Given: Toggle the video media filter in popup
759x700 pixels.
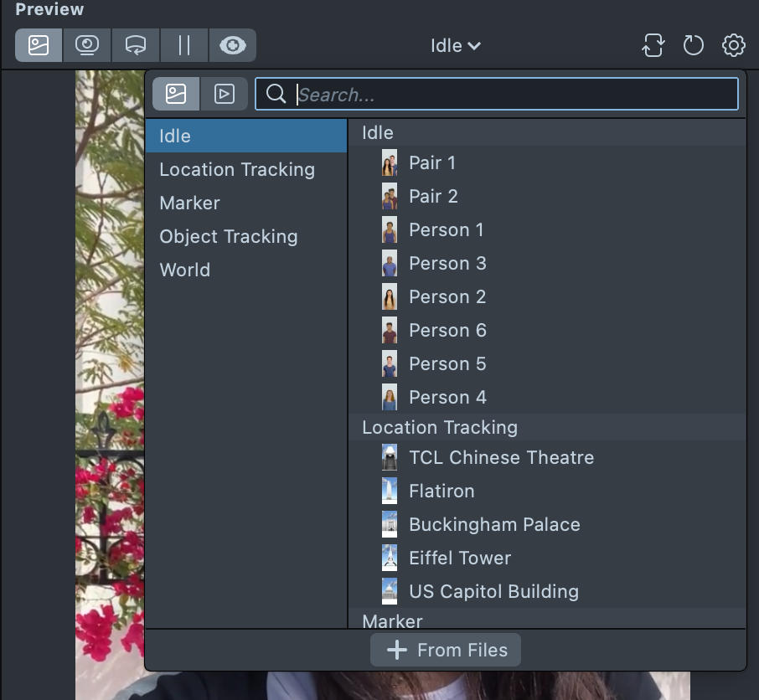Looking at the screenshot, I should pos(224,94).
